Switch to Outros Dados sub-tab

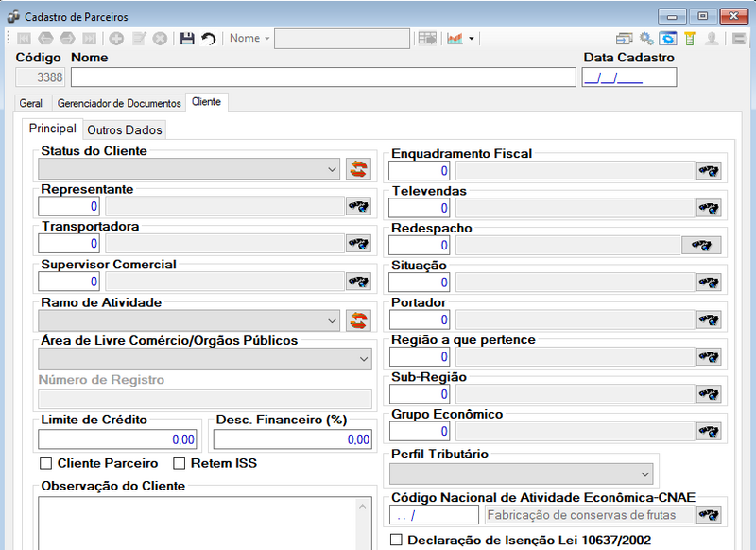tap(125, 129)
